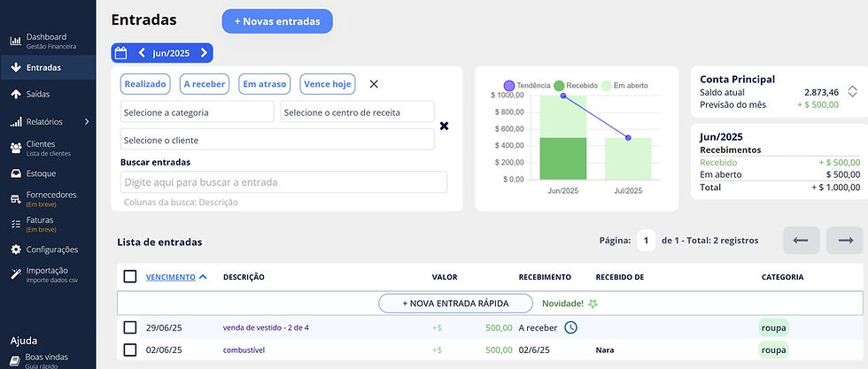Viewport: 868px width, 369px height.
Task: Click the Relatórios chart icon
Action: click(x=16, y=122)
